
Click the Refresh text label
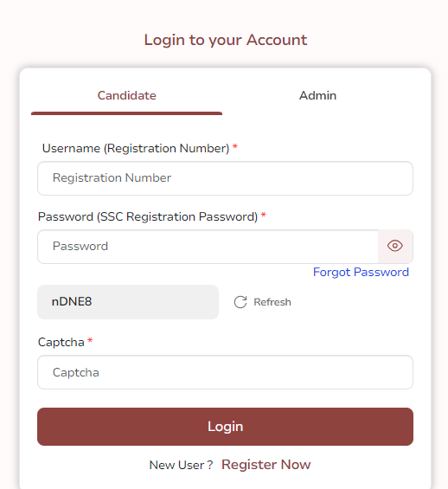click(x=272, y=302)
